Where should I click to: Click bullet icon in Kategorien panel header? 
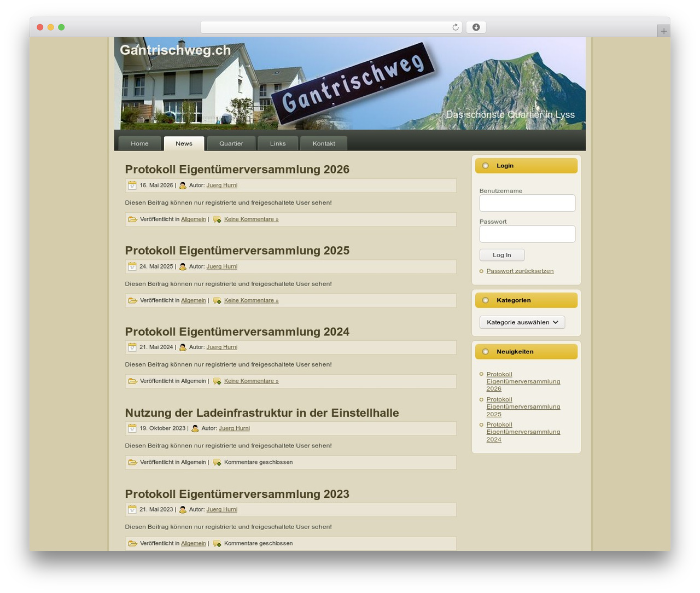point(486,300)
